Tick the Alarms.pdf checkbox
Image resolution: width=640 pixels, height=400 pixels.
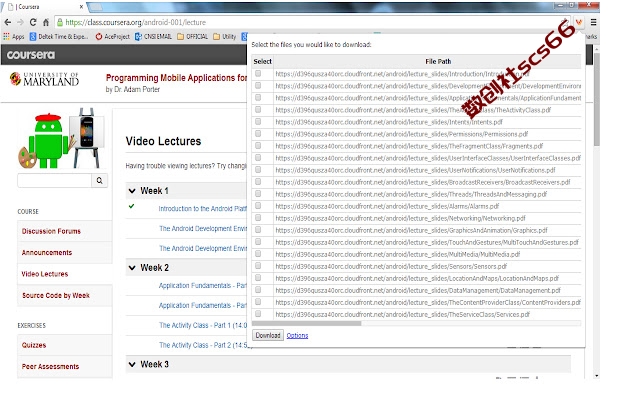(258, 206)
